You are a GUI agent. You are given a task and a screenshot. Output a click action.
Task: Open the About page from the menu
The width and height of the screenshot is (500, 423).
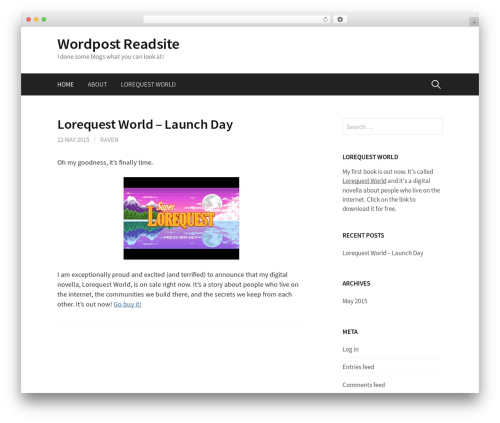[x=97, y=85]
